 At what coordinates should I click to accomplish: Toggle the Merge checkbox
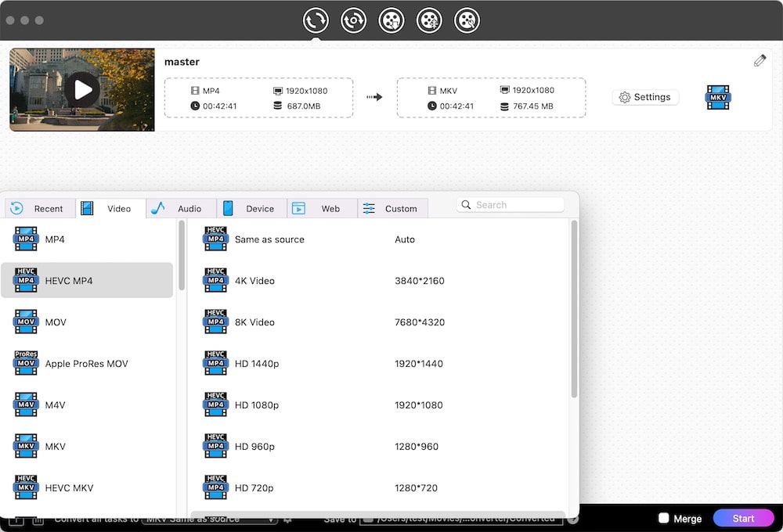663,519
